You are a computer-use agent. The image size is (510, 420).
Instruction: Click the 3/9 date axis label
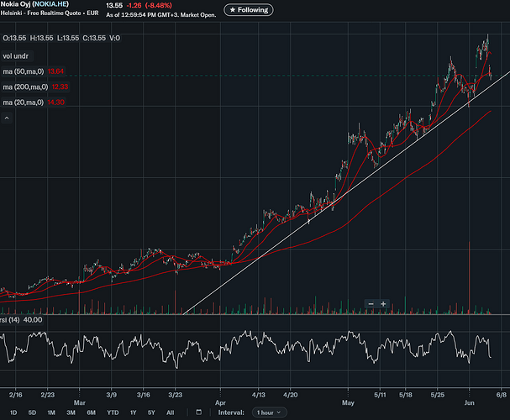[111, 395]
